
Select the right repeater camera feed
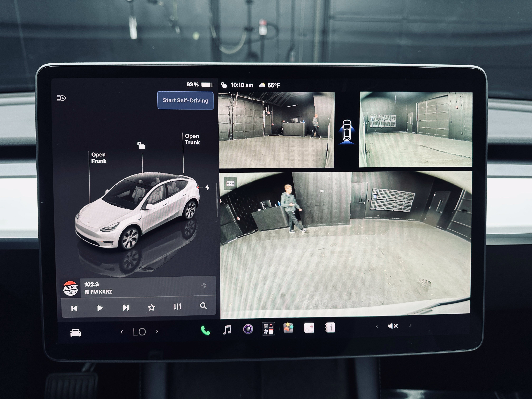click(x=416, y=129)
